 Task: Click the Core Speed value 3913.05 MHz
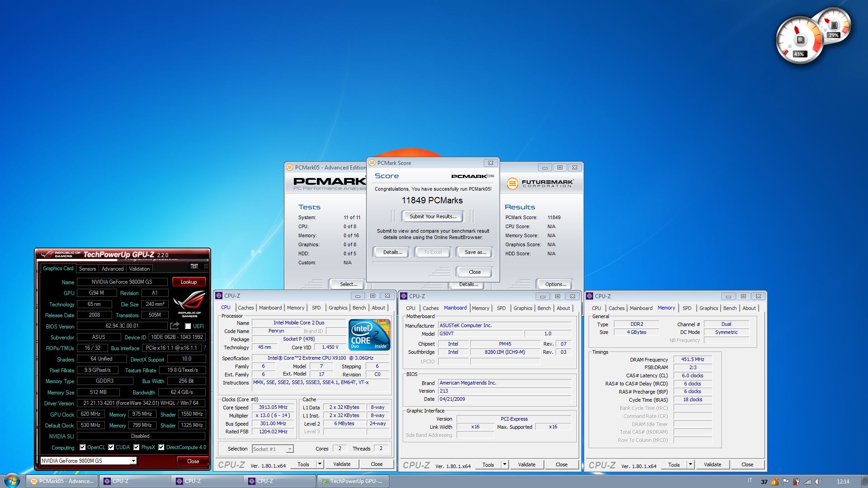pyautogui.click(x=273, y=407)
